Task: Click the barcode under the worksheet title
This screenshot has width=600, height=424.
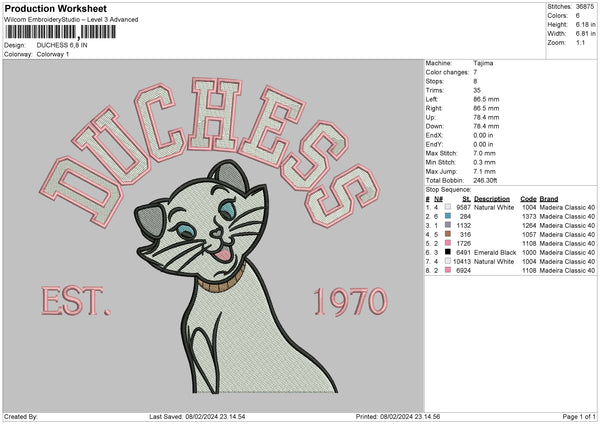Action: (x=60, y=33)
